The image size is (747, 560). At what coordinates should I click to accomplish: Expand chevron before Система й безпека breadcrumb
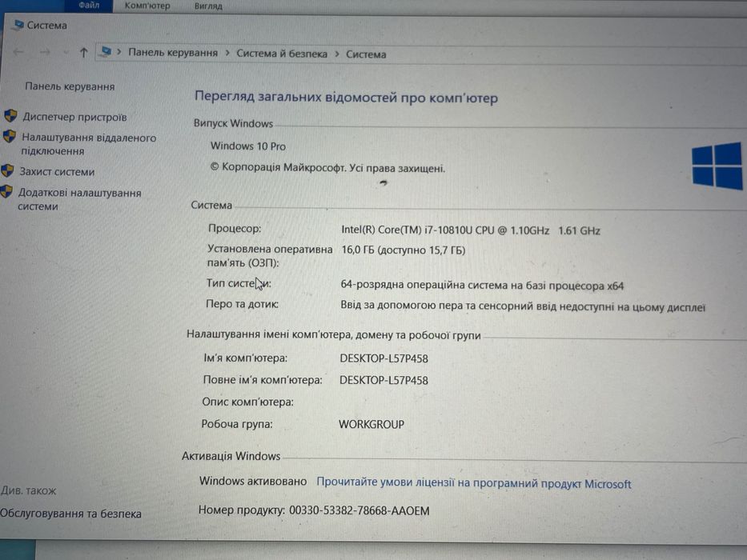click(x=227, y=53)
